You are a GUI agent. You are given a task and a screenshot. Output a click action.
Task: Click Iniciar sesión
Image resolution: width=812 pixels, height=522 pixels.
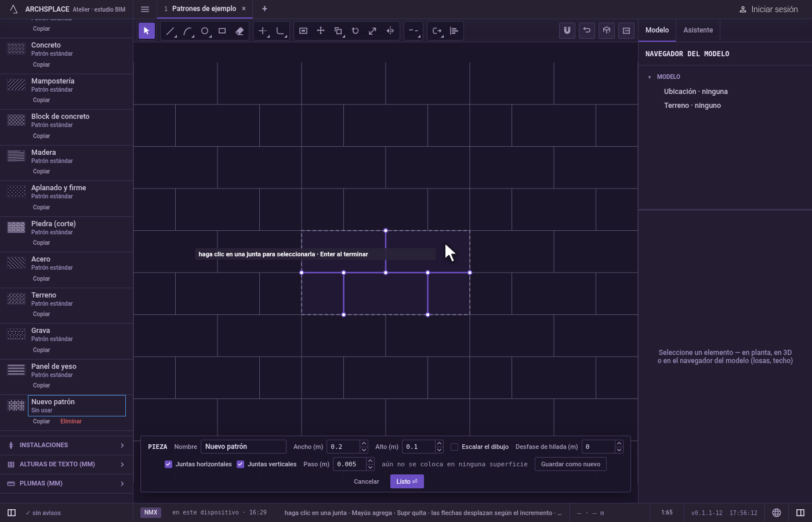(768, 9)
